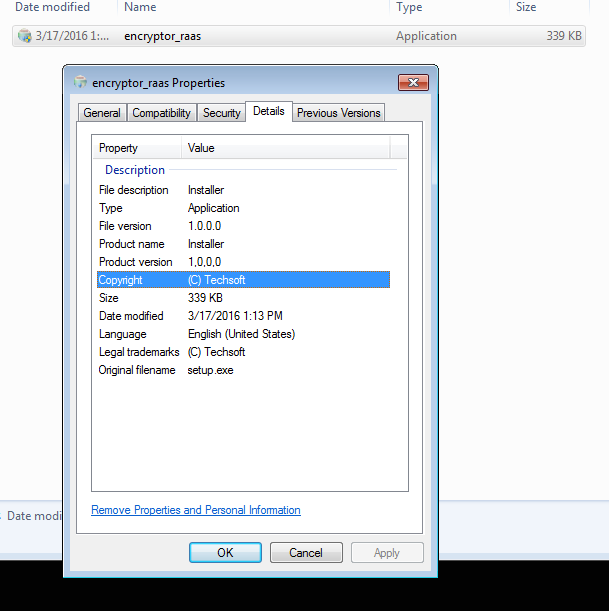Viewport: 609px width, 611px height.
Task: Open the Previous Versions tab
Action: click(x=339, y=113)
